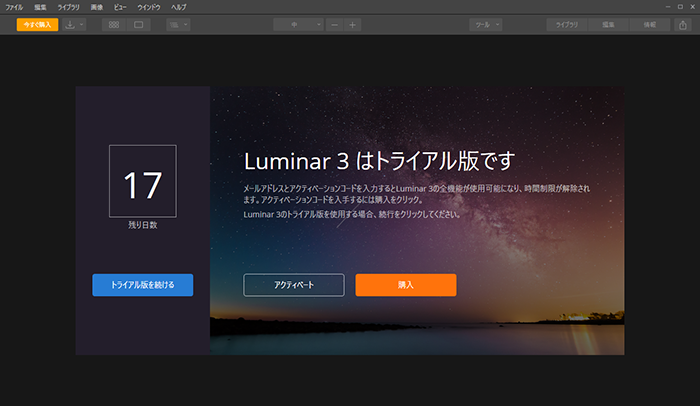Expand the import dropdown arrow
Screen dimensions: 700x406
tap(82, 25)
